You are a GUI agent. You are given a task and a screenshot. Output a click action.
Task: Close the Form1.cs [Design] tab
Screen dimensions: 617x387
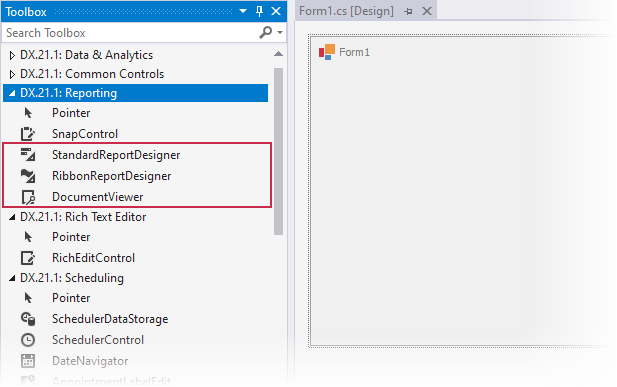[427, 11]
